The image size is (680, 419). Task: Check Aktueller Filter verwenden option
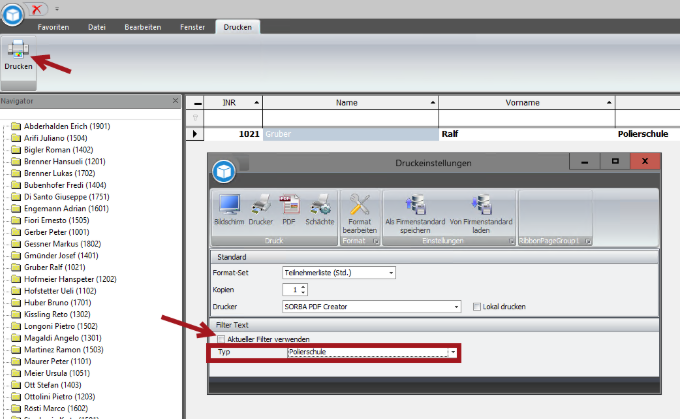click(x=221, y=339)
